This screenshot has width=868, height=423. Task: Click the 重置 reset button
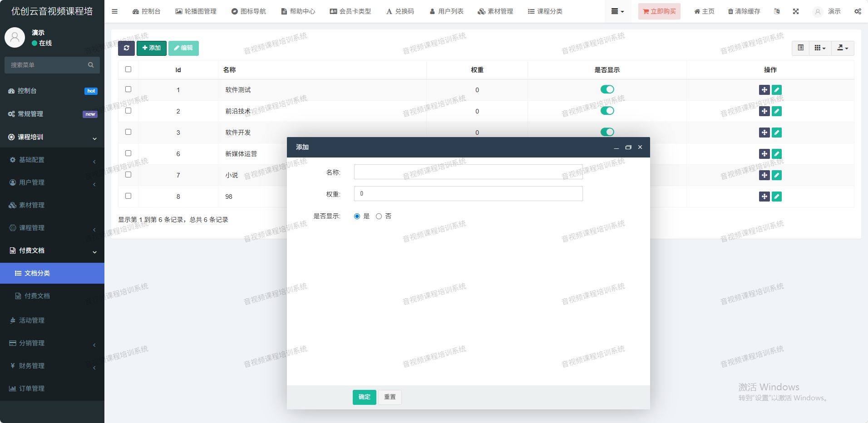tap(390, 397)
